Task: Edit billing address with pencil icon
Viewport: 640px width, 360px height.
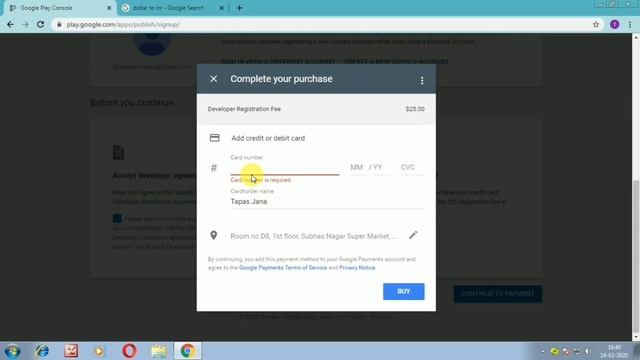Action: [x=413, y=235]
